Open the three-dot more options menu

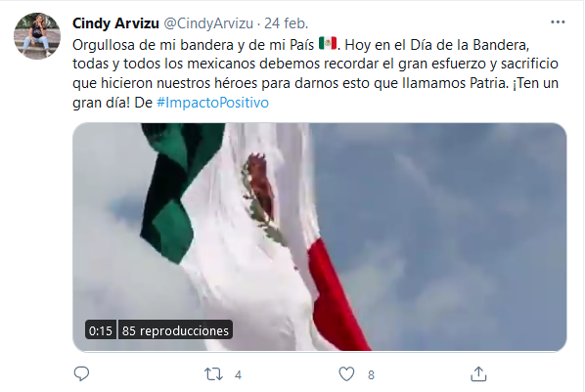click(x=558, y=22)
